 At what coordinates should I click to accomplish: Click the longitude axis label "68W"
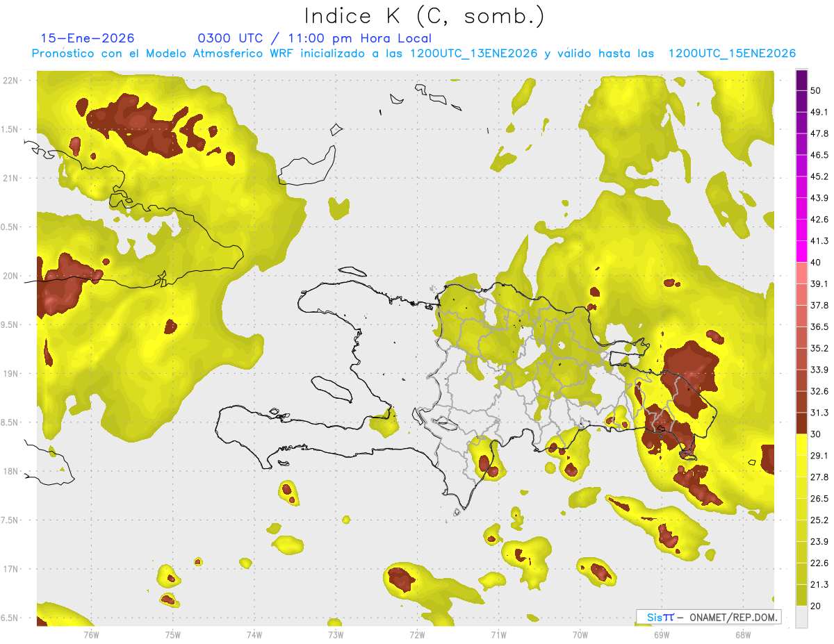(743, 635)
